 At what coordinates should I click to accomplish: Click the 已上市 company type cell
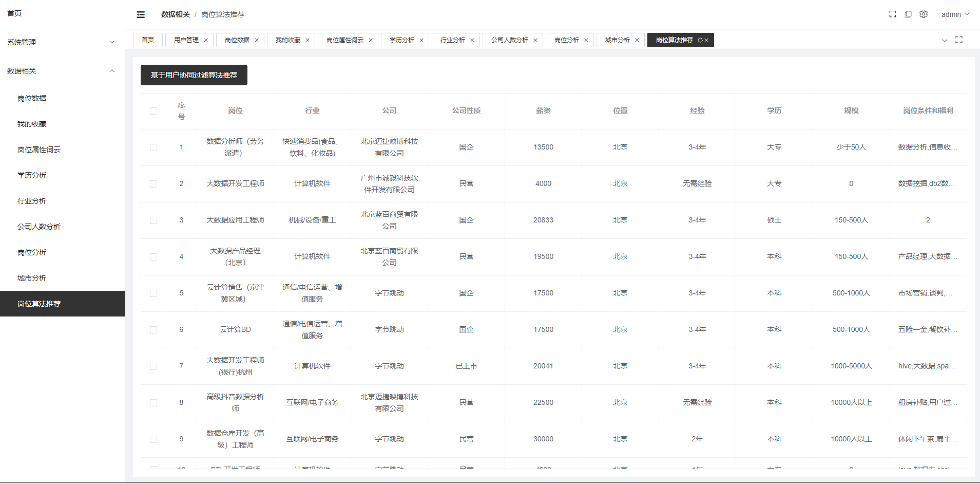coord(466,366)
